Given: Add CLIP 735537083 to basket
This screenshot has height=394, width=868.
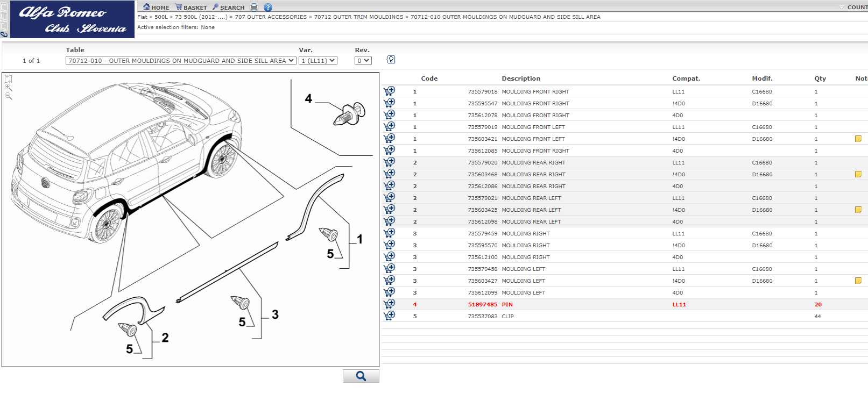Looking at the screenshot, I should (x=389, y=316).
